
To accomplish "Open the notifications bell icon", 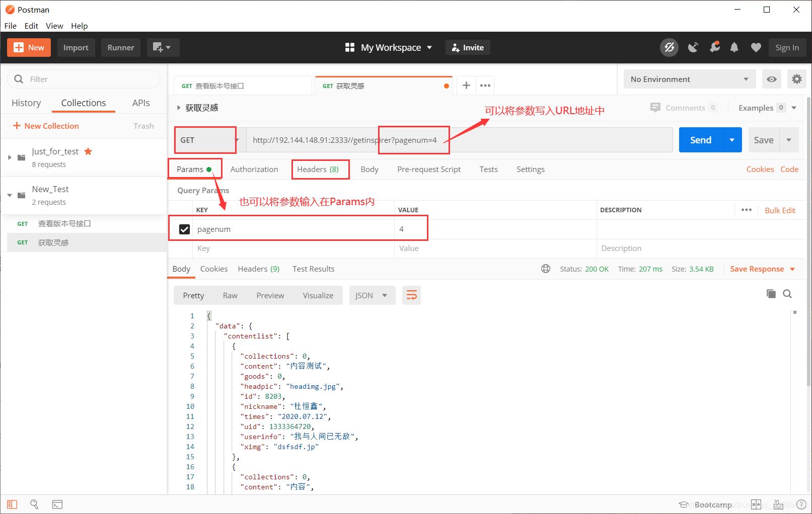I will (734, 48).
